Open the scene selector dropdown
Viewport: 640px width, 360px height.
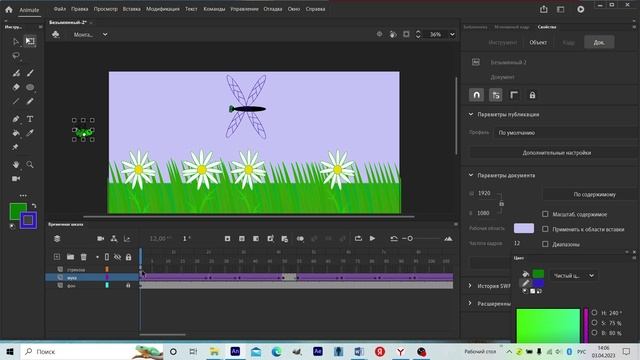105,35
